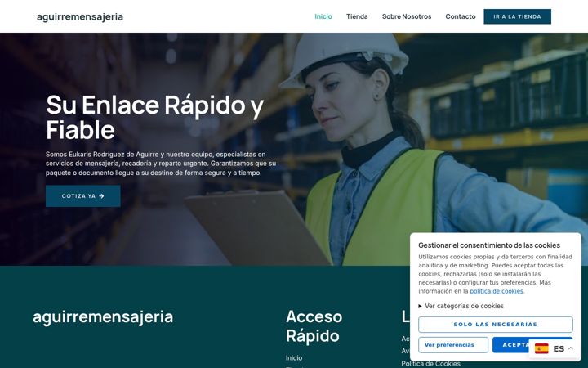588x368 pixels.
Task: Open the política de cookies link
Action: 497,291
